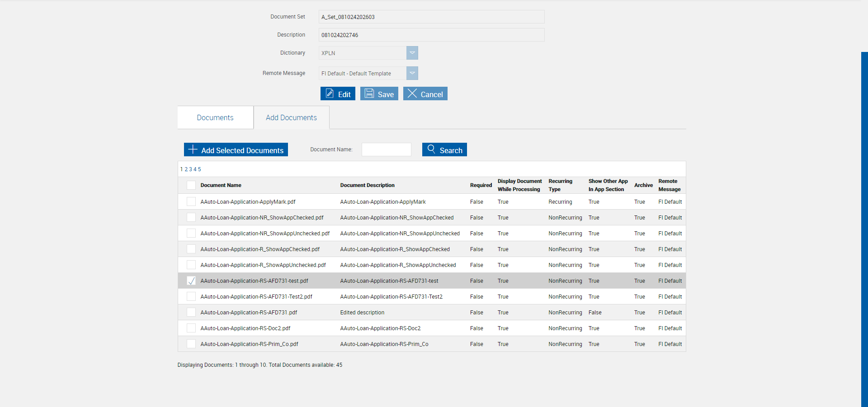Click into the Document Name search field
The height and width of the screenshot is (407, 868).
tap(387, 150)
